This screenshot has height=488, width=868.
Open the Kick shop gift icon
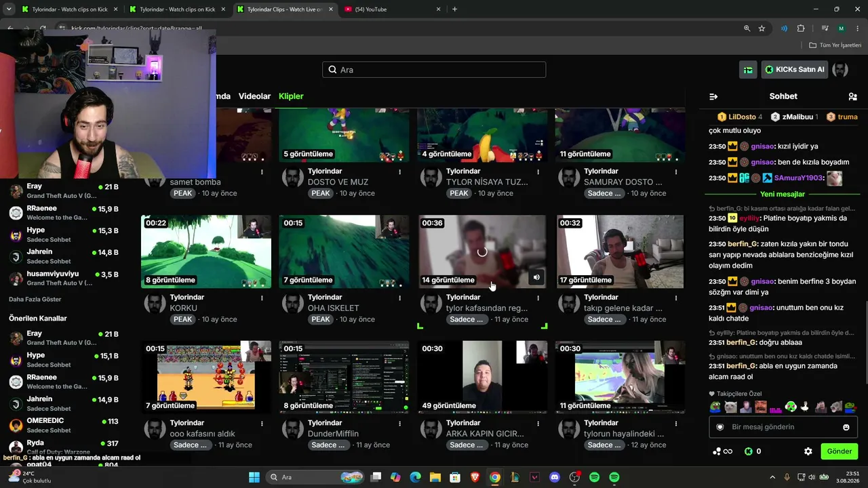coord(748,70)
